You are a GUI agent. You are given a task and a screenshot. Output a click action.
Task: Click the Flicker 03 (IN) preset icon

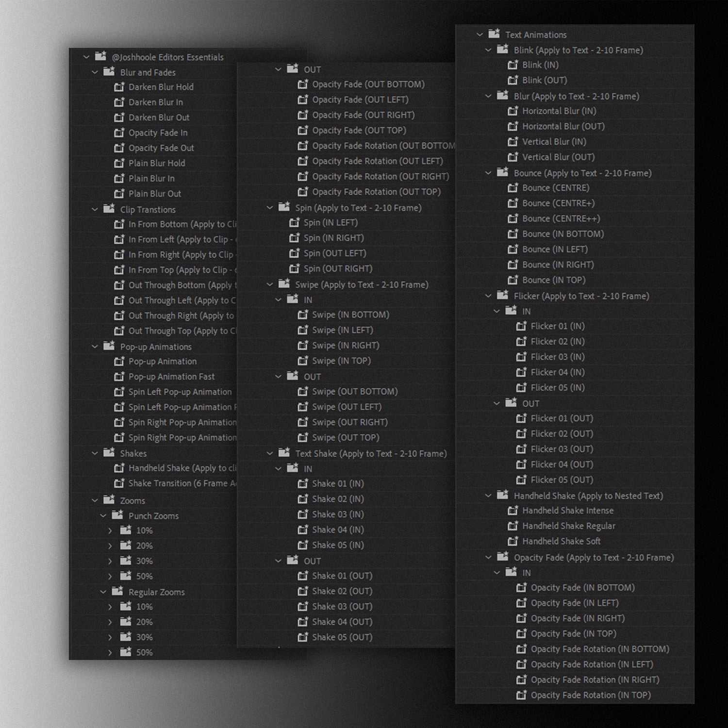point(521,357)
